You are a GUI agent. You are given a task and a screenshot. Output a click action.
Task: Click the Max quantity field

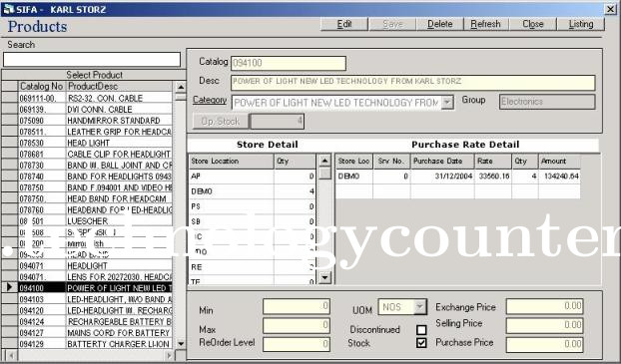click(x=297, y=325)
